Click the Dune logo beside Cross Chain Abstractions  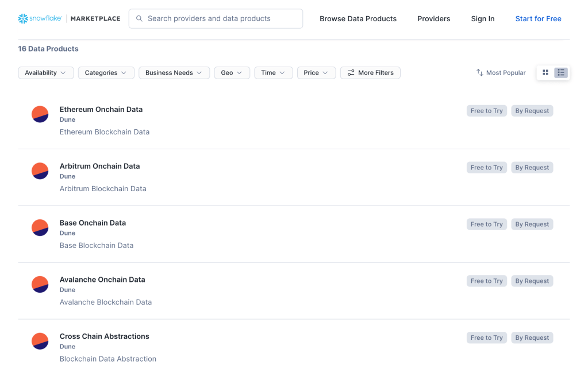click(40, 342)
